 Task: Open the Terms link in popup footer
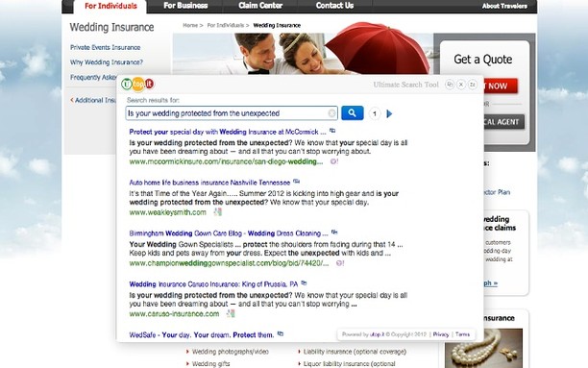pyautogui.click(x=462, y=334)
